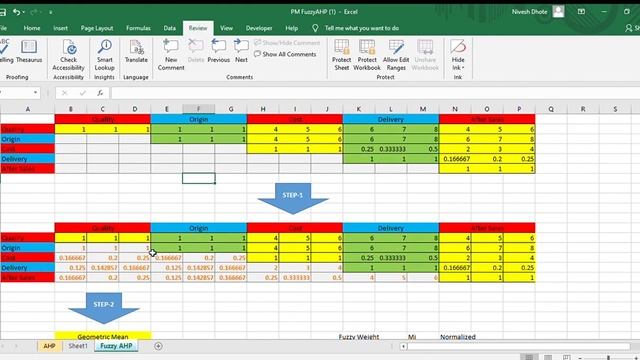Click the formula bar input
The width and height of the screenshot is (640, 360).
(x=375, y=93)
